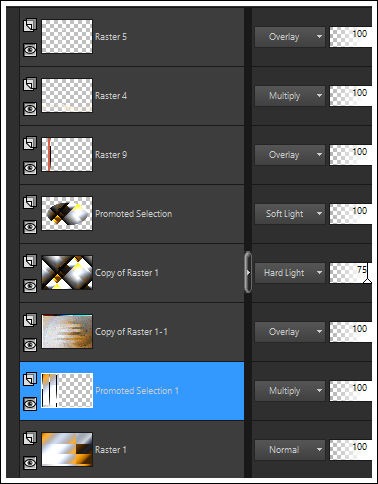
Task: Open the Soft Light blend mode dropdown
Action: coord(290,214)
